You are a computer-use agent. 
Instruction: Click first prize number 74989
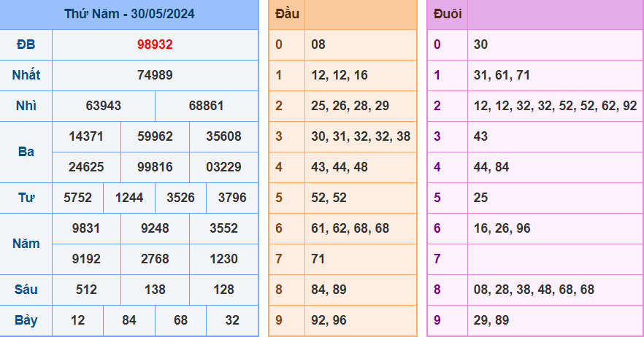(155, 75)
